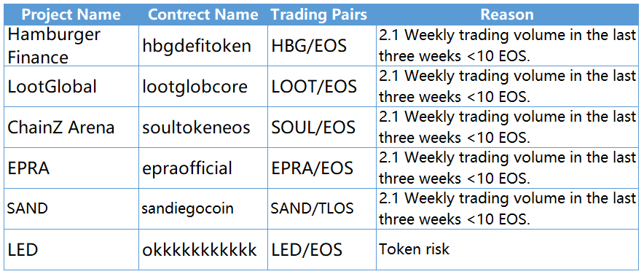Select the sandiegocoin contract cell
The height and width of the screenshot is (274, 644).
[x=203, y=208]
